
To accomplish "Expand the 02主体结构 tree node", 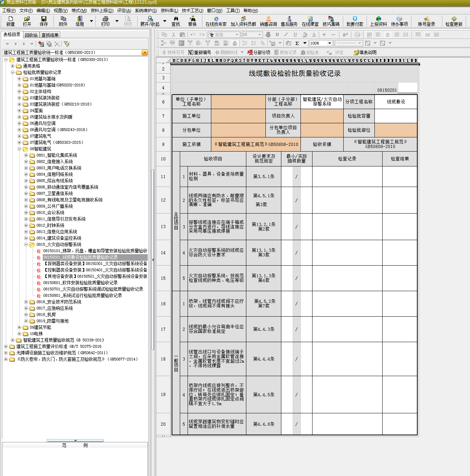I will point(19,91).
